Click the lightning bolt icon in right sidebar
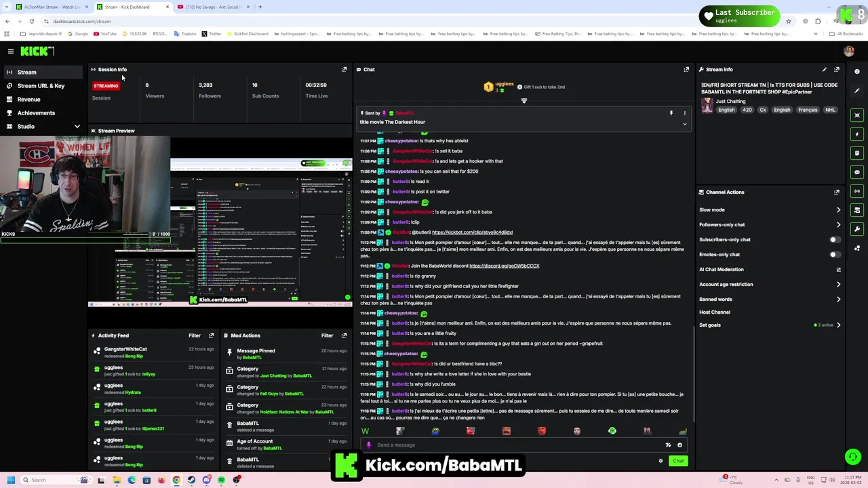 [857, 134]
